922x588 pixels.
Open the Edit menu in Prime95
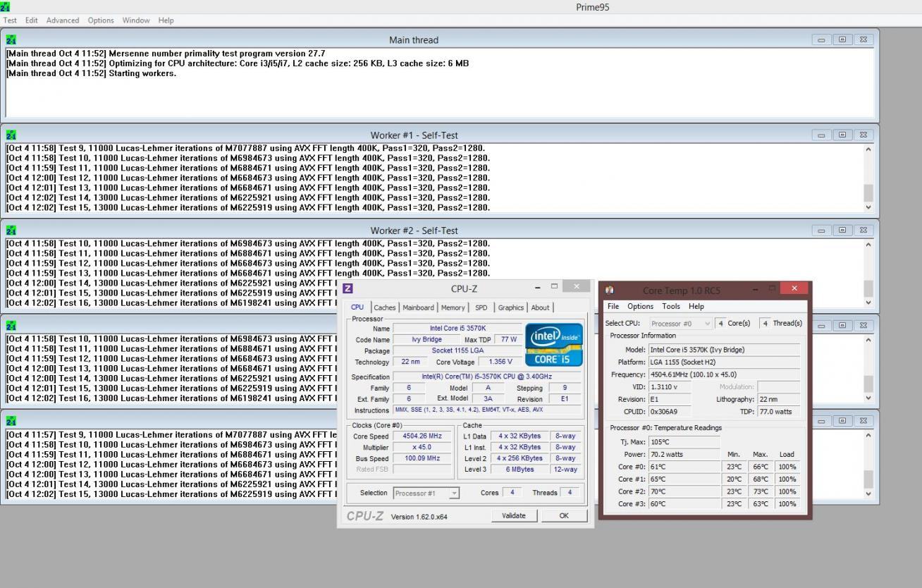(32, 20)
